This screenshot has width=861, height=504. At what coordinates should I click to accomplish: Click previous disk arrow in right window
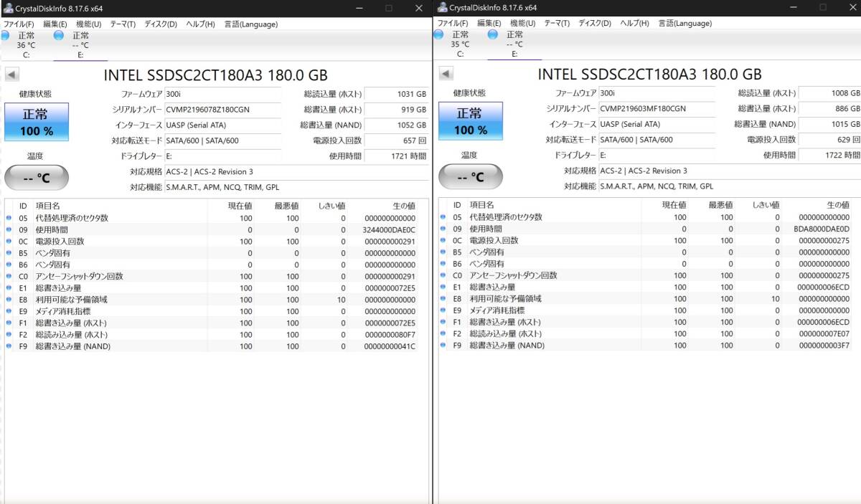[x=446, y=74]
